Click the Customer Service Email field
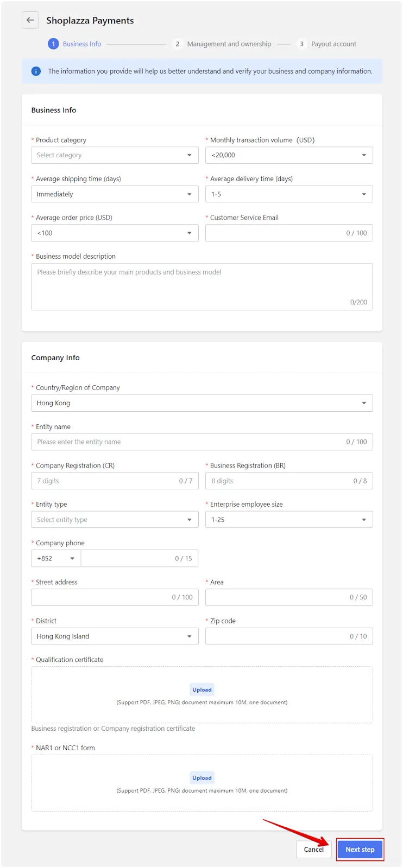 (289, 233)
